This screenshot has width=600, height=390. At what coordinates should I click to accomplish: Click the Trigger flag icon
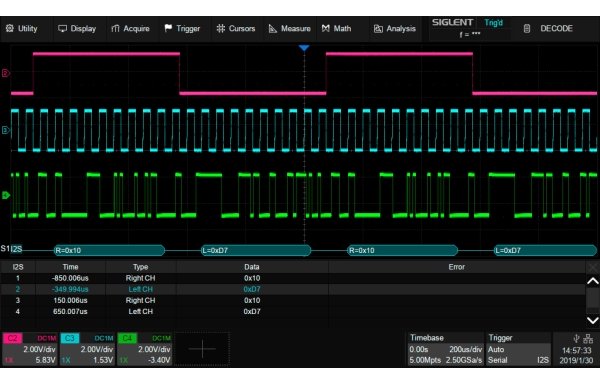tap(168, 28)
